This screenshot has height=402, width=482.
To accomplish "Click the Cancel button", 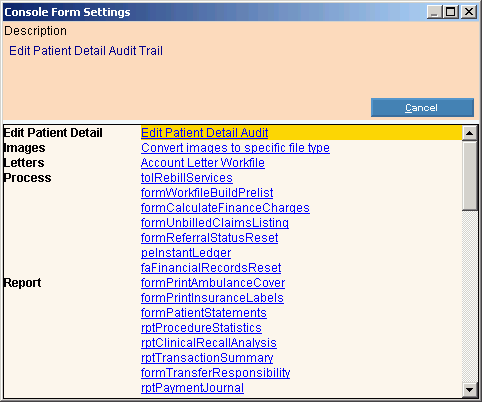I will [x=422, y=107].
